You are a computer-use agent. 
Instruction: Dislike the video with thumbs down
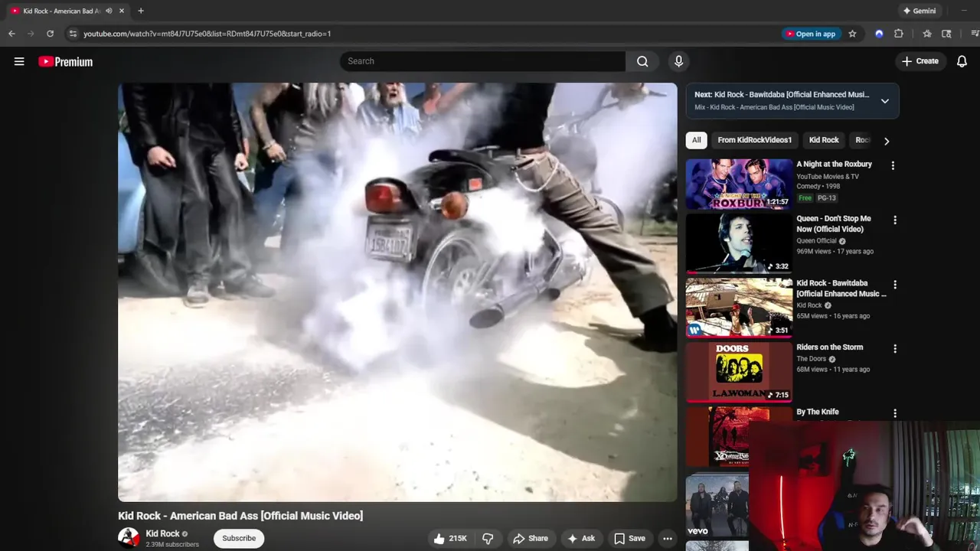click(x=488, y=539)
